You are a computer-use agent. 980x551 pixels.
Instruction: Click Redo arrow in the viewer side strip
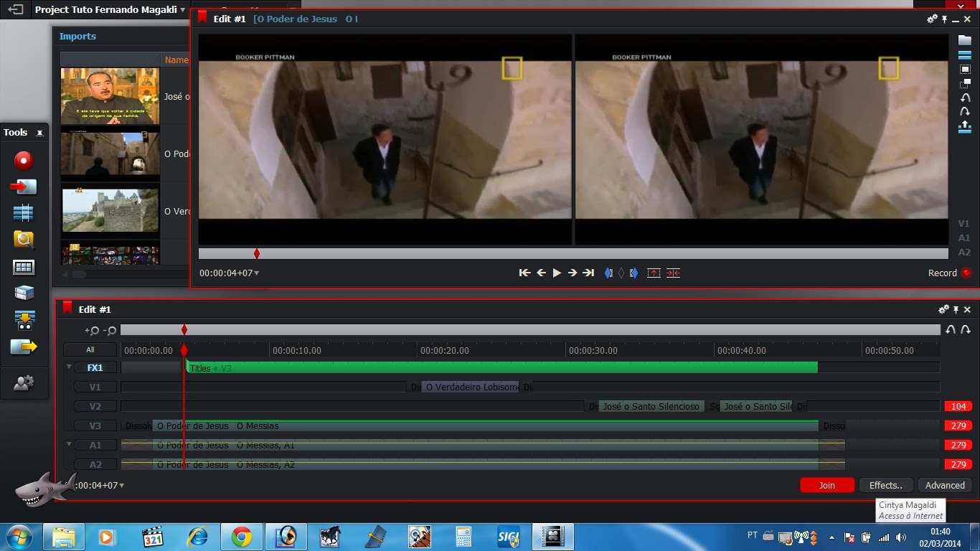point(965,111)
